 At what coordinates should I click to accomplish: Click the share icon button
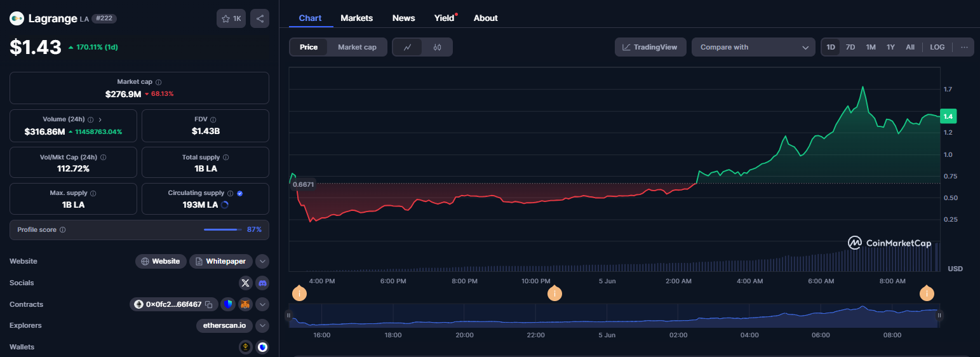[x=260, y=19]
